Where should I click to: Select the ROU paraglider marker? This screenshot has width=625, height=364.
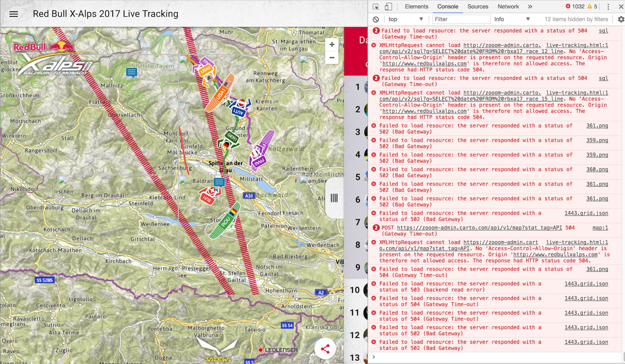point(225,221)
